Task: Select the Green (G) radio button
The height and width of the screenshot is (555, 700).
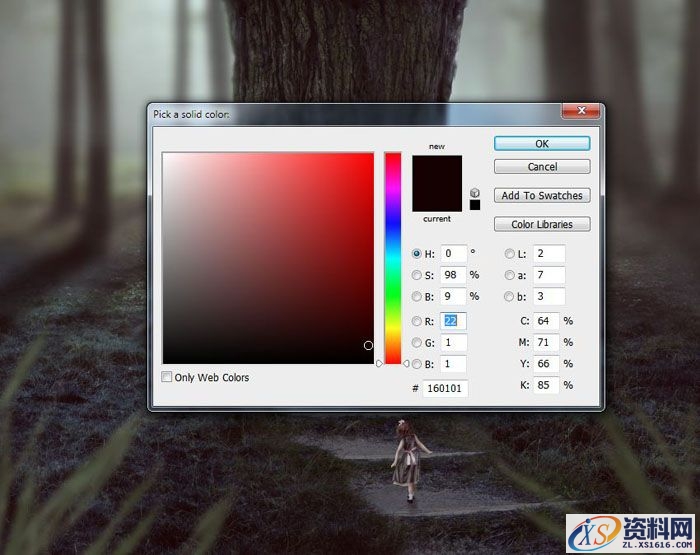Action: click(x=417, y=343)
